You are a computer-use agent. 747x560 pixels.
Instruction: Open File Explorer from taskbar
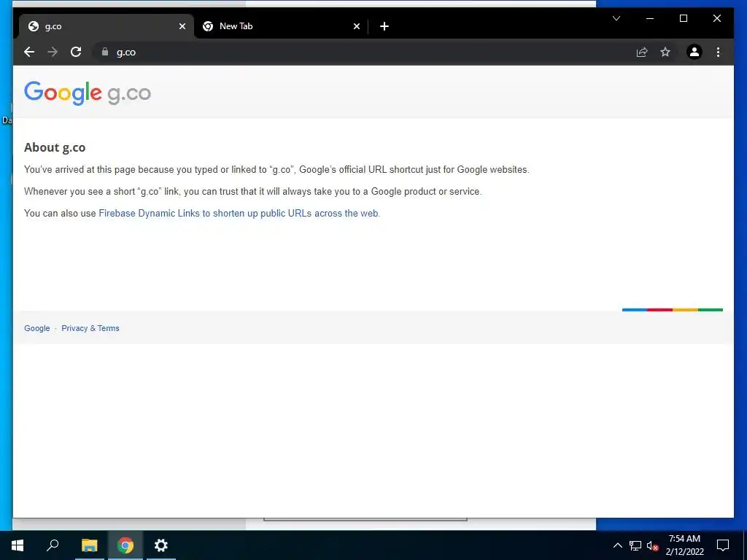click(x=89, y=545)
